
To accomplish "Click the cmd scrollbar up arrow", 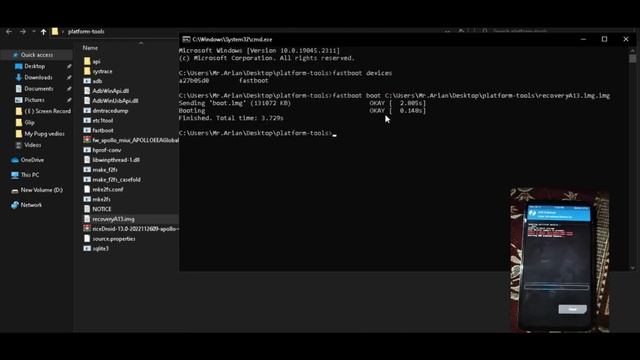I will (633, 51).
